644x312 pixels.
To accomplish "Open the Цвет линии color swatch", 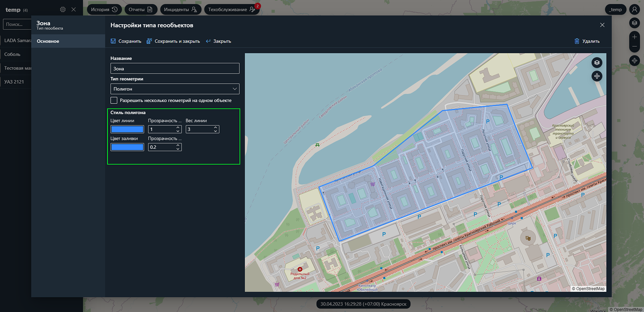I will click(127, 130).
